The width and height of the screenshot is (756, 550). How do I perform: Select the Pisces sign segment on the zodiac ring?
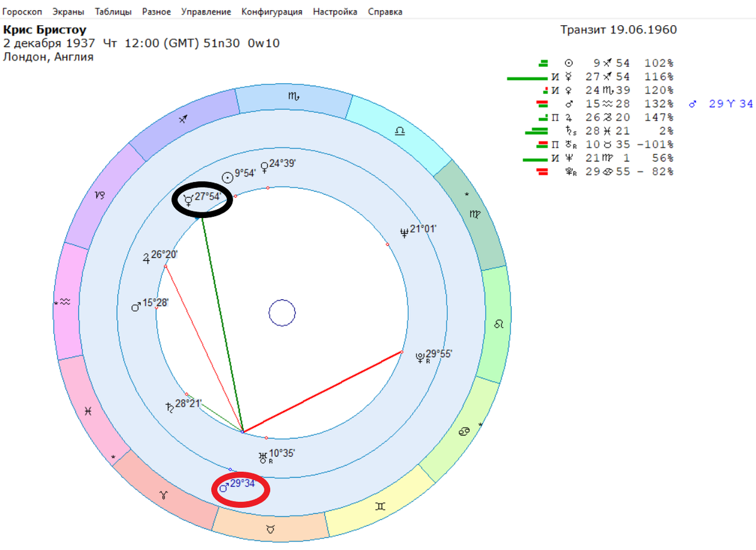[89, 411]
